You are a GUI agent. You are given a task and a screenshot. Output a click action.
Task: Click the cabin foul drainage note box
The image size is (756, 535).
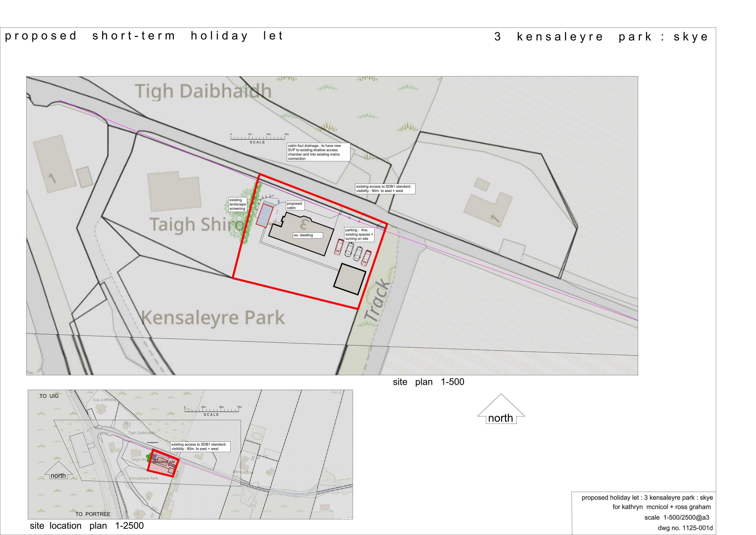[318, 152]
